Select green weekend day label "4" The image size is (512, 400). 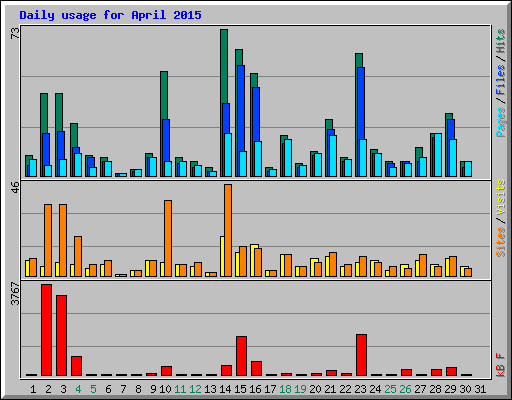[x=78, y=389]
